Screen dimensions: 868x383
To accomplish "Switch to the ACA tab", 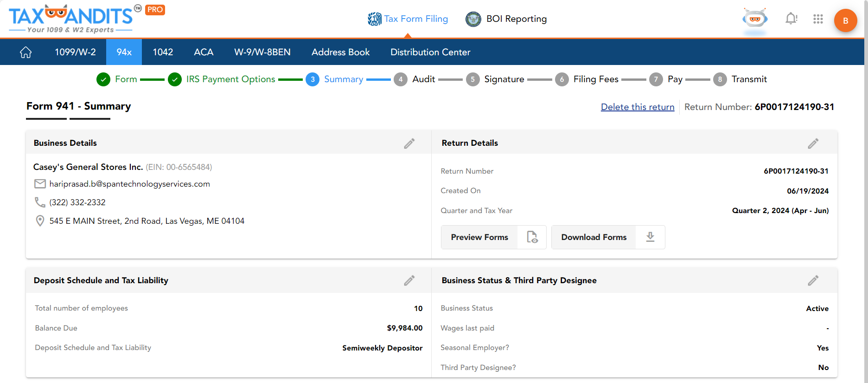I will coord(204,52).
